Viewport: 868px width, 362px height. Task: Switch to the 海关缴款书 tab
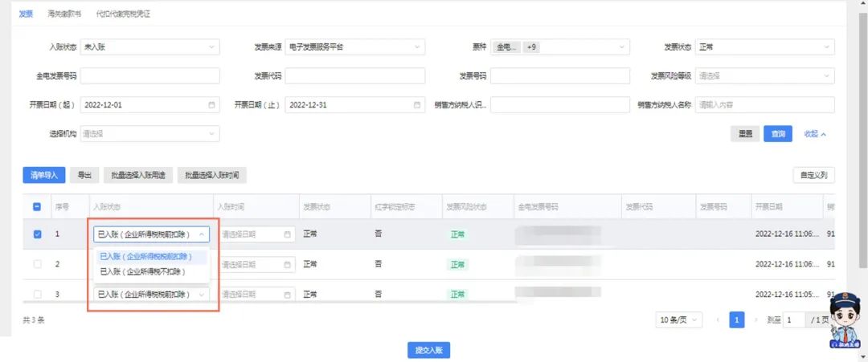tap(64, 14)
